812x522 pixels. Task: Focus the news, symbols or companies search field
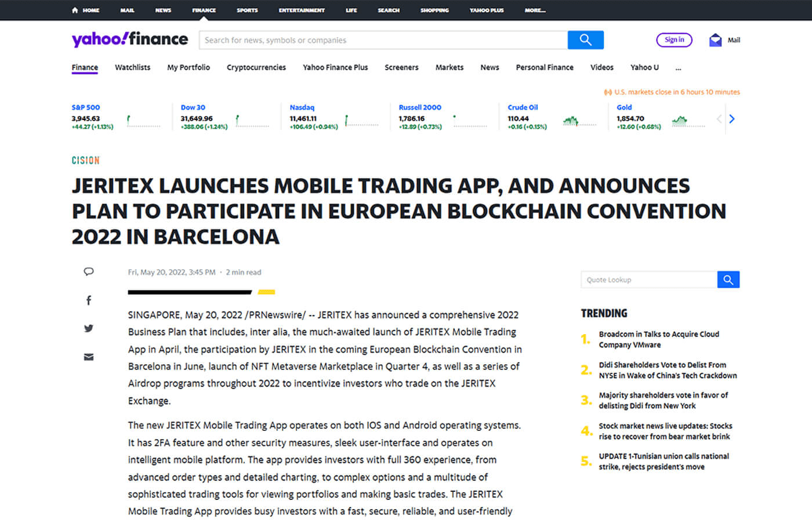(383, 40)
